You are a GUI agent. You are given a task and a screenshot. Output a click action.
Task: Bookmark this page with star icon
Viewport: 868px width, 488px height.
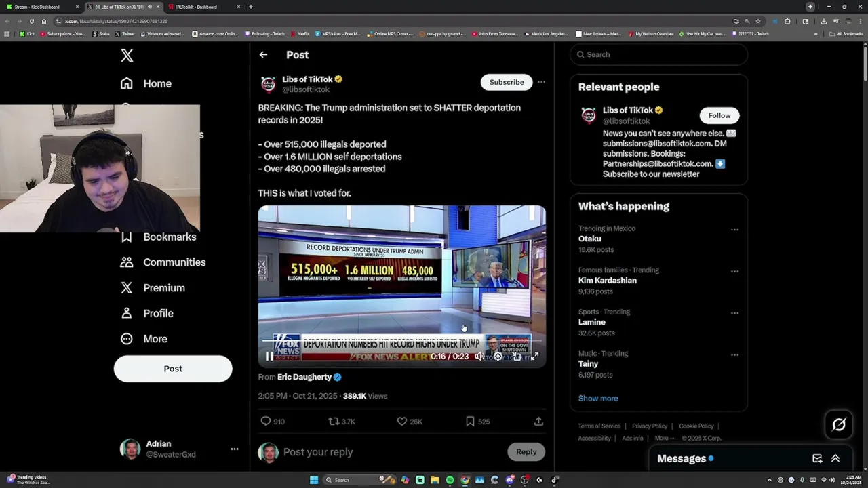pyautogui.click(x=758, y=21)
